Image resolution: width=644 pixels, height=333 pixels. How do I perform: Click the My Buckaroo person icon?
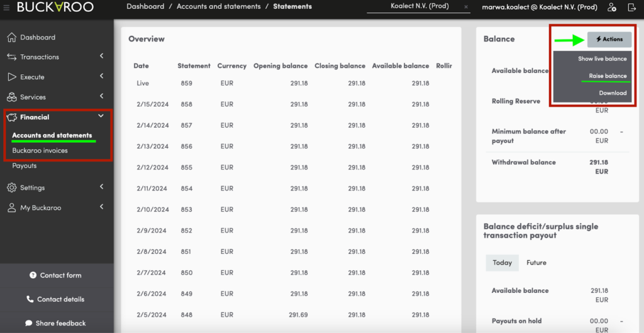tap(12, 208)
